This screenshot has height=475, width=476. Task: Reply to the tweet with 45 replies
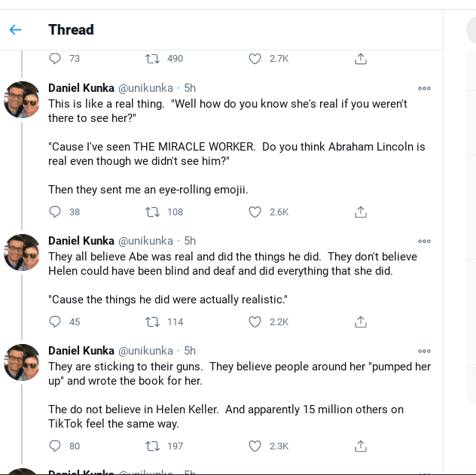(x=55, y=322)
